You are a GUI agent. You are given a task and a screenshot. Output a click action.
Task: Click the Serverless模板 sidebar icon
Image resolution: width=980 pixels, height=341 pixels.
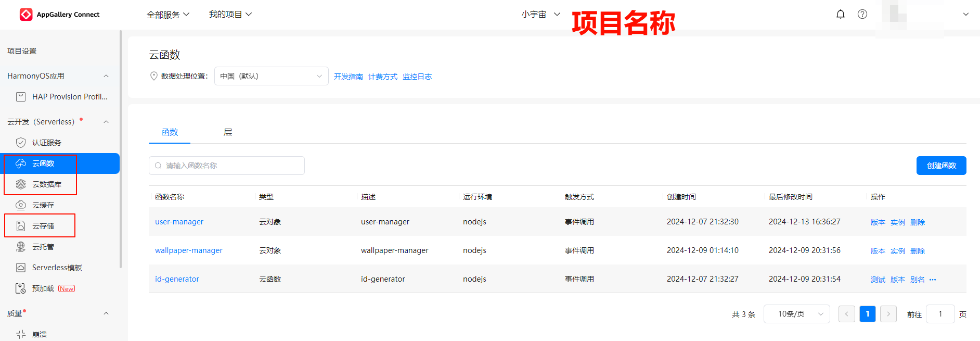[x=21, y=268]
